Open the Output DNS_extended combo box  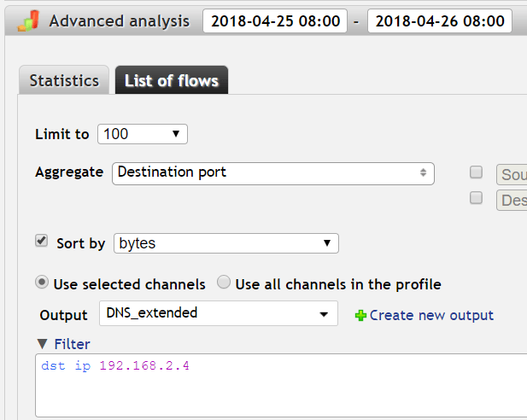pyautogui.click(x=219, y=313)
